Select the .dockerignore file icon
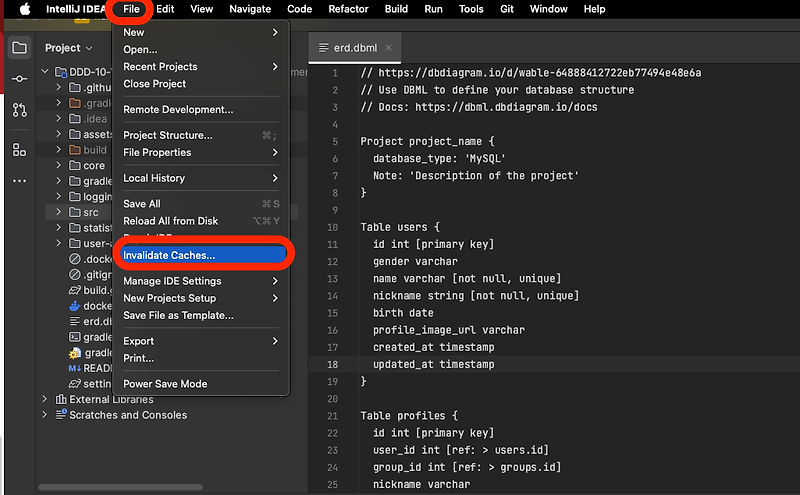Image resolution: width=800 pixels, height=495 pixels. [x=74, y=259]
